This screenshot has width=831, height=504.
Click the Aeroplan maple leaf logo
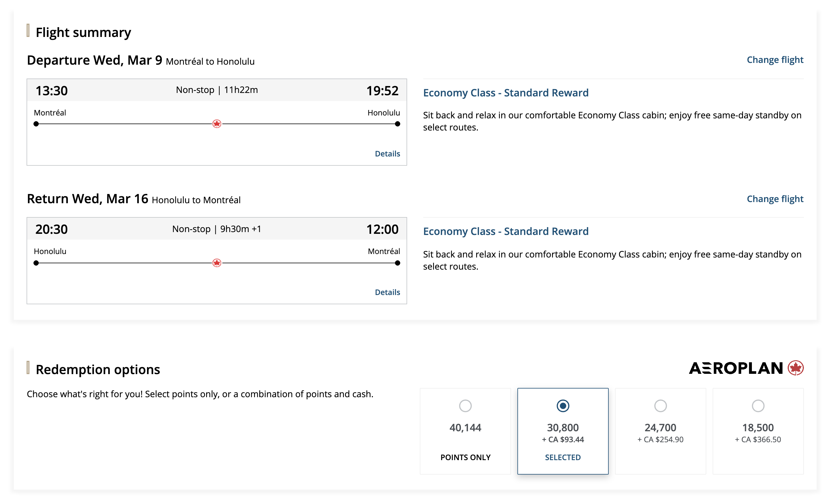tap(795, 368)
